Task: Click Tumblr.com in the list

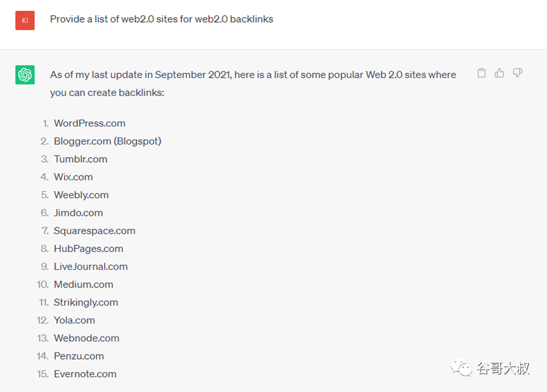Action: point(80,159)
